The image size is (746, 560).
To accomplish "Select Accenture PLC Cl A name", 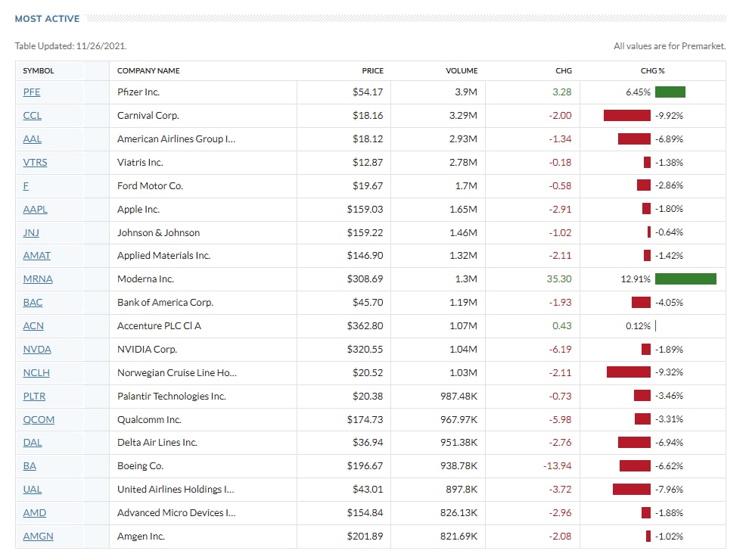I will pyautogui.click(x=160, y=326).
